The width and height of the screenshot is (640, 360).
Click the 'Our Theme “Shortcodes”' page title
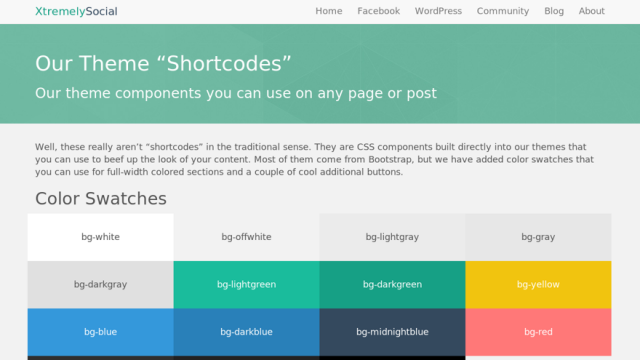[163, 64]
